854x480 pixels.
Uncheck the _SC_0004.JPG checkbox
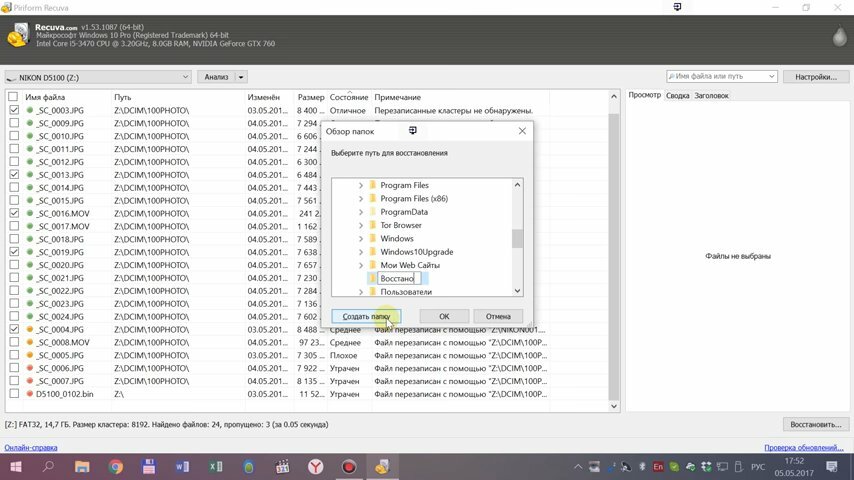[14, 330]
